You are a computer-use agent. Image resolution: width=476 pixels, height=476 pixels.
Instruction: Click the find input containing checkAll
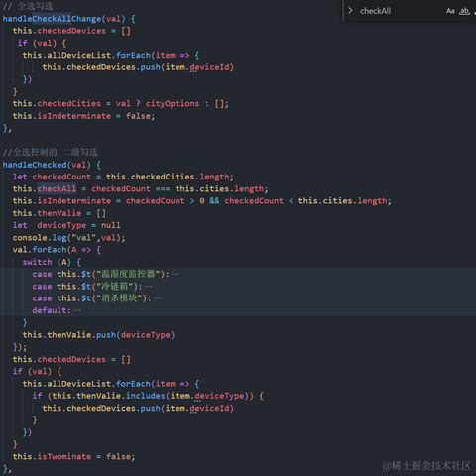point(400,11)
